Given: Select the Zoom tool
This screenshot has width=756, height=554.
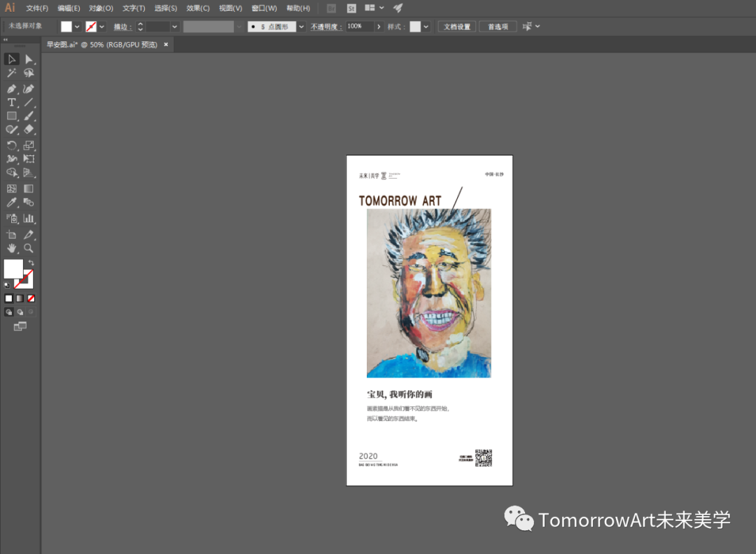Looking at the screenshot, I should coord(29,248).
